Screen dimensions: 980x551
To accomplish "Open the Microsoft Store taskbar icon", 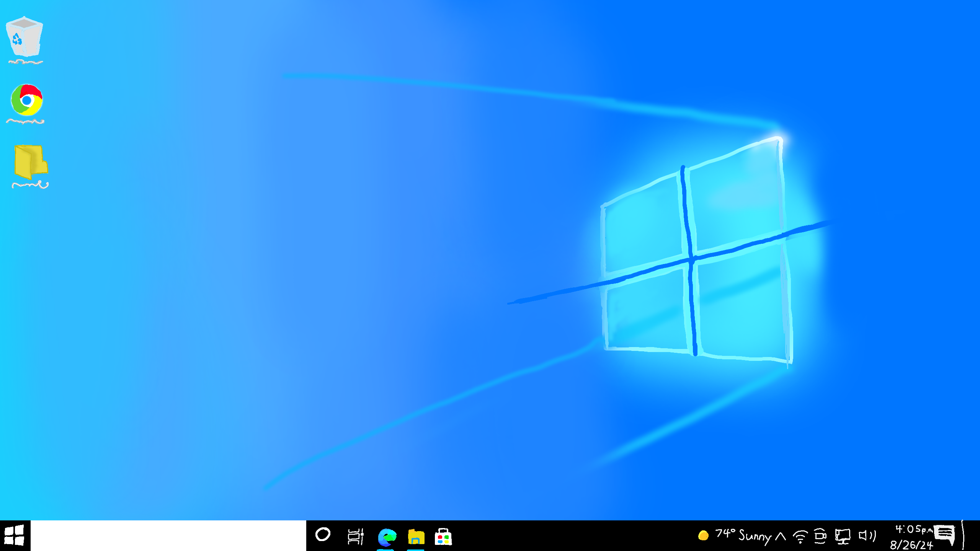I will [443, 537].
